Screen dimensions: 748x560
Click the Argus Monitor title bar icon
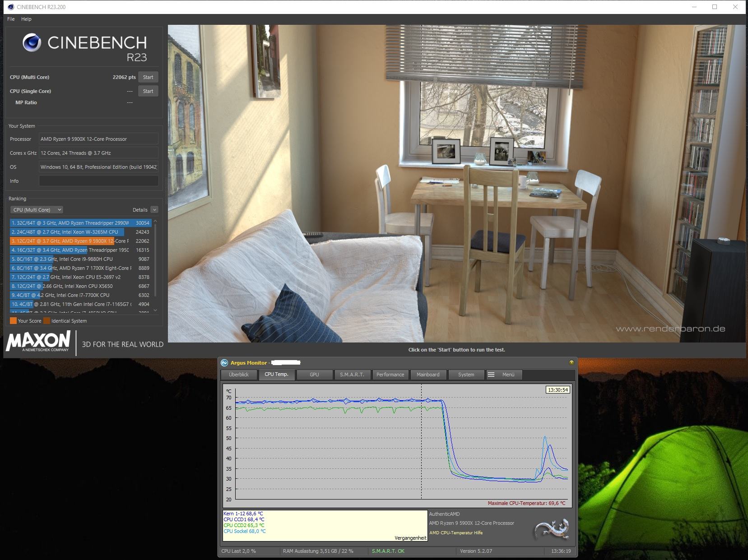pyautogui.click(x=224, y=363)
